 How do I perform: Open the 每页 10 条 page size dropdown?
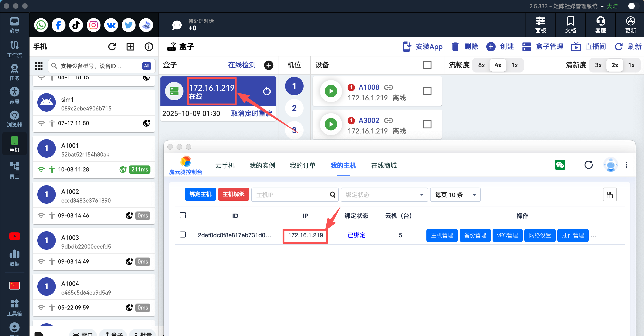455,195
